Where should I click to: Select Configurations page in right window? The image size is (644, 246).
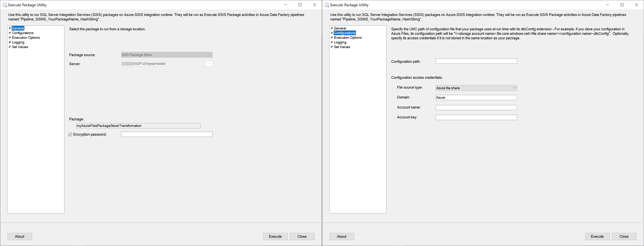pos(345,33)
